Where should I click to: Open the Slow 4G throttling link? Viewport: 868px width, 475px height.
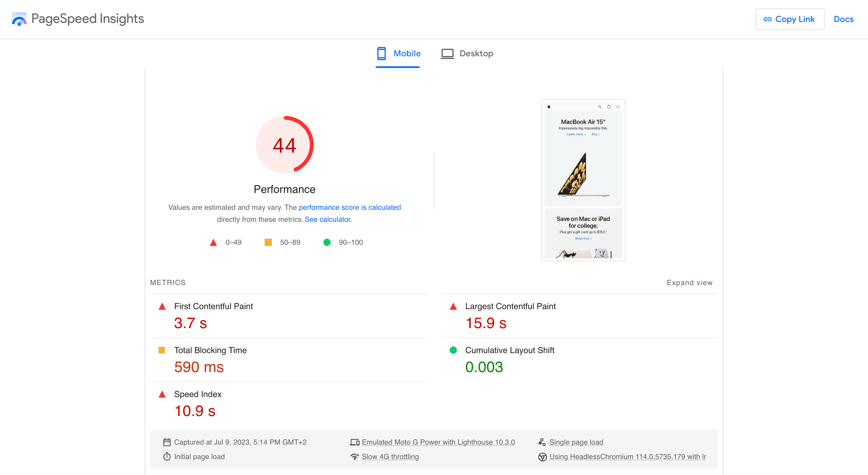[x=390, y=456]
